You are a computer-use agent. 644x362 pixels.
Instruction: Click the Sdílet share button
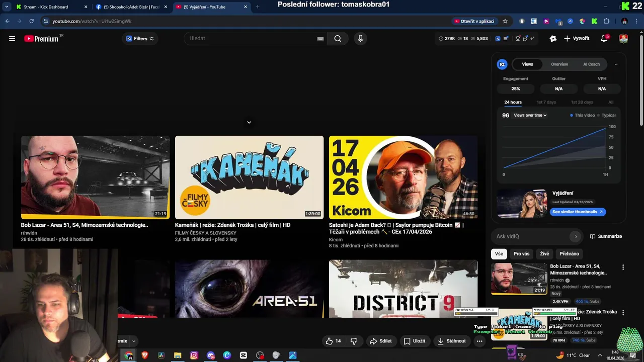(x=380, y=341)
